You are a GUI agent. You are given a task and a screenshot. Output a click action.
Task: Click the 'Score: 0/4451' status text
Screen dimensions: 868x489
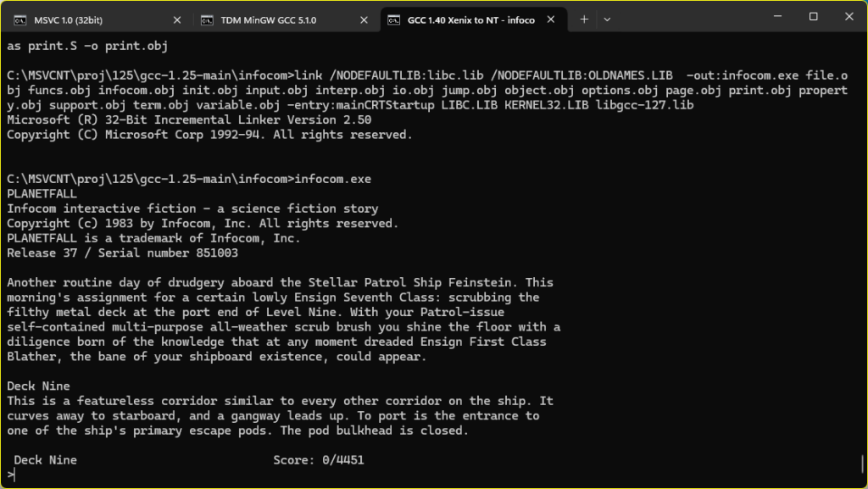tap(319, 460)
